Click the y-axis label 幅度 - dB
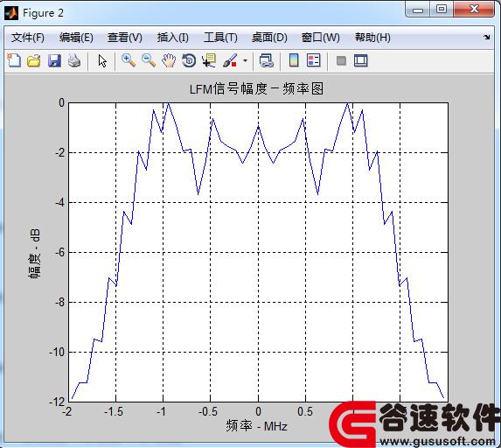Viewport: 501px width, 448px height. coord(34,254)
